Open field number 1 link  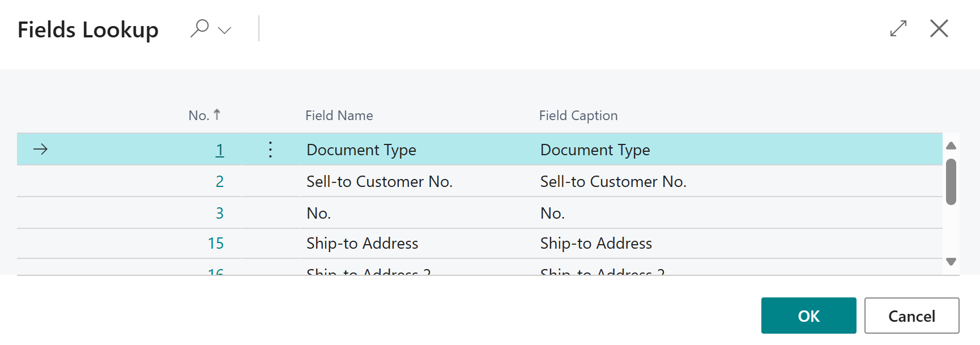coord(220,150)
